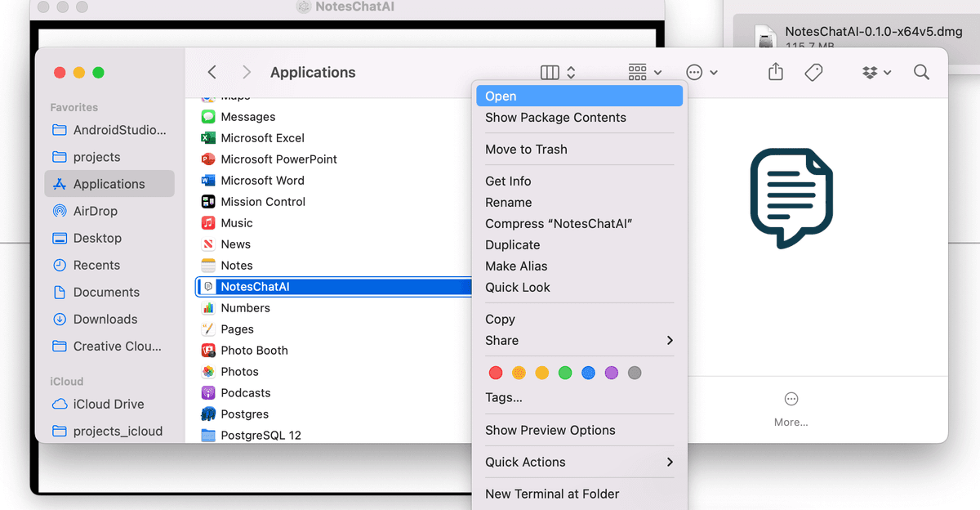
Task: Select Duplicate from the context menu
Action: click(580, 245)
